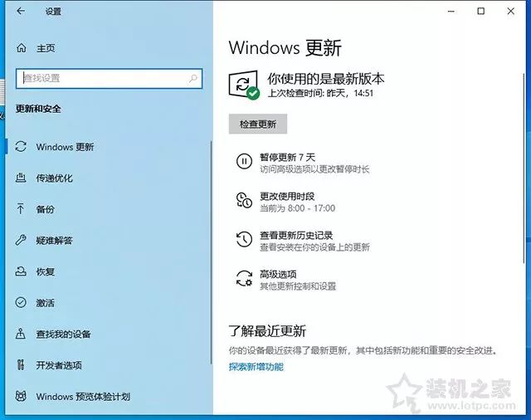
Task: Focus the 查找设置 search field
Action: (109, 79)
